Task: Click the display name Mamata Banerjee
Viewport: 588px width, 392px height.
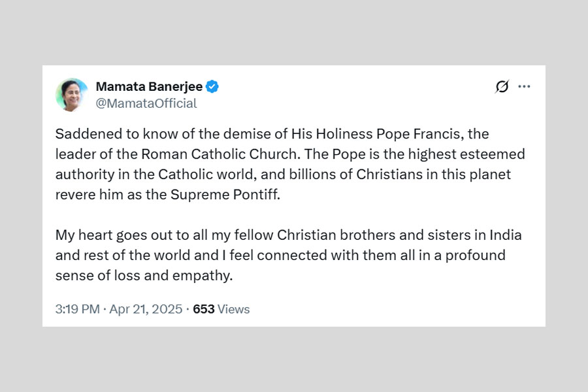Action: pyautogui.click(x=149, y=87)
